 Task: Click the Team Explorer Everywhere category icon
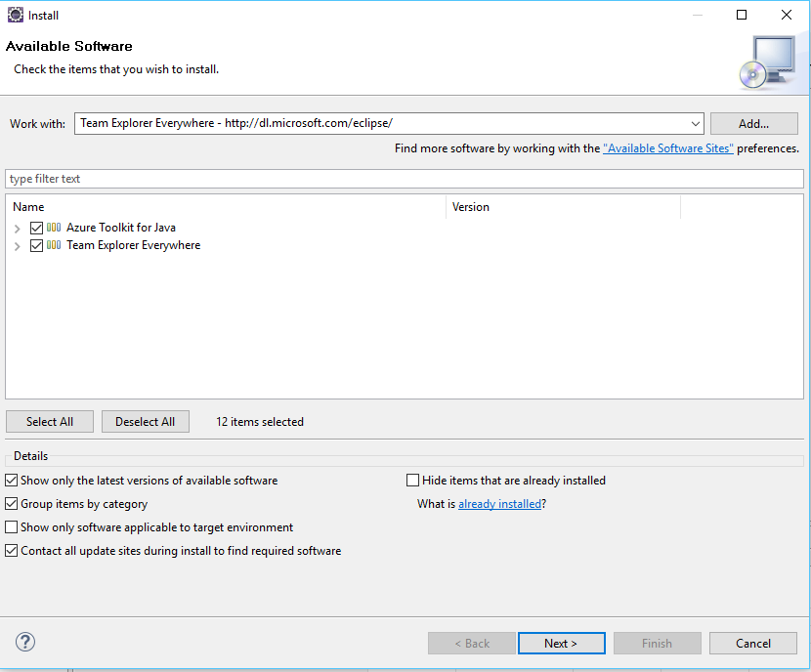coord(54,245)
